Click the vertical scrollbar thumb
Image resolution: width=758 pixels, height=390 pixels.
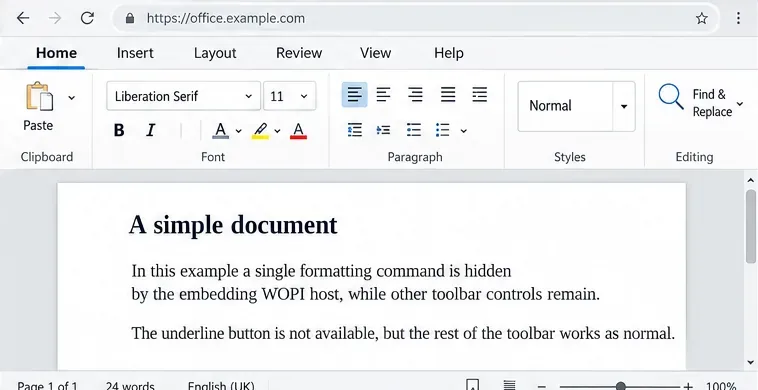[x=750, y=226]
